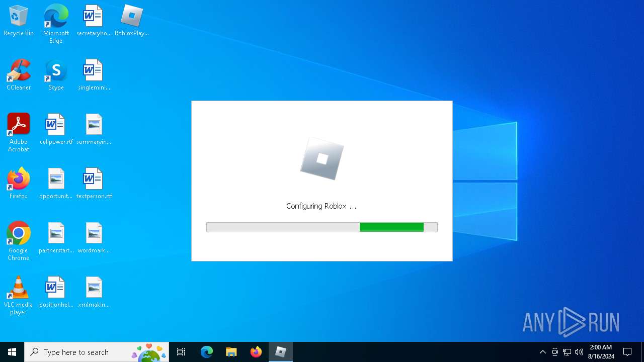
Task: Click the 'Type here to search' box
Action: pos(97,352)
